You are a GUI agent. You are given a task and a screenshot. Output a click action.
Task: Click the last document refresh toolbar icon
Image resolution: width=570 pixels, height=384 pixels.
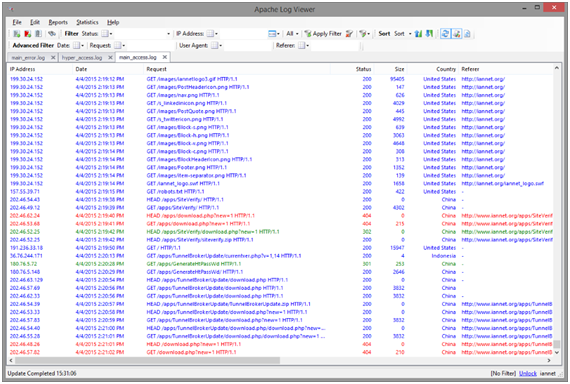point(467,34)
